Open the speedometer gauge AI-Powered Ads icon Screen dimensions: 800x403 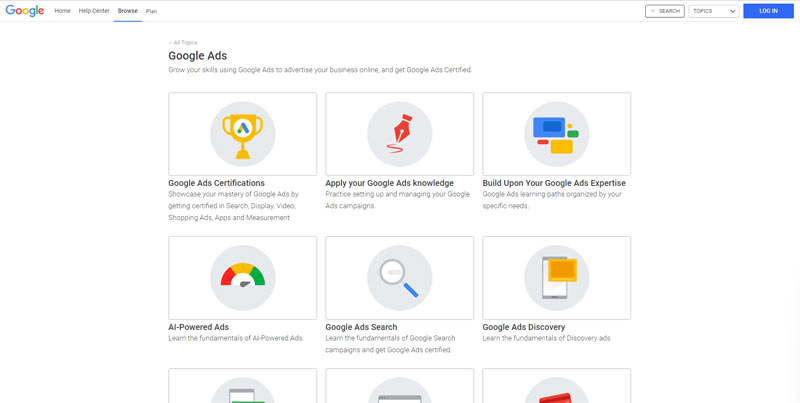coord(242,277)
